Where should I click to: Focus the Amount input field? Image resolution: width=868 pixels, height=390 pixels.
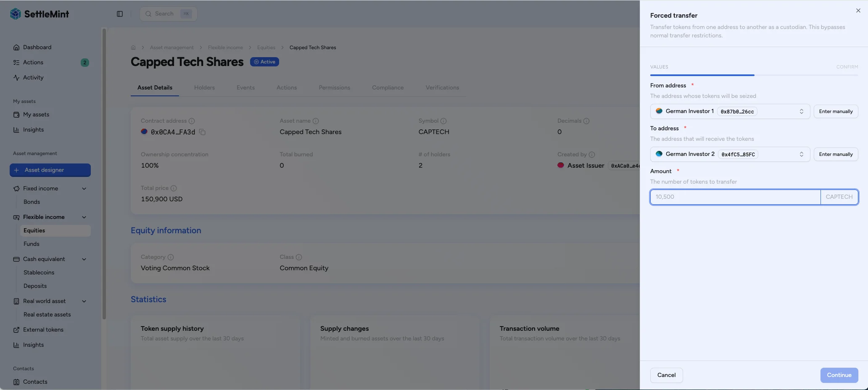(735, 197)
